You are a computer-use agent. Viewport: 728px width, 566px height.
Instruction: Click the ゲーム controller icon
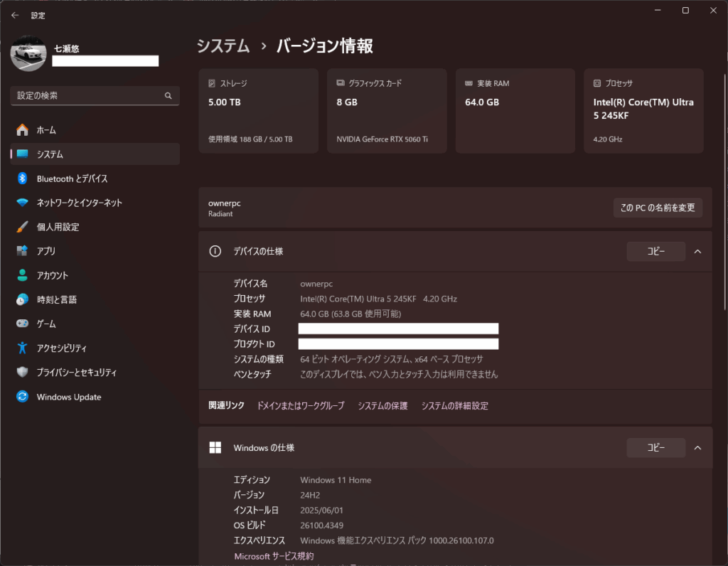(22, 323)
